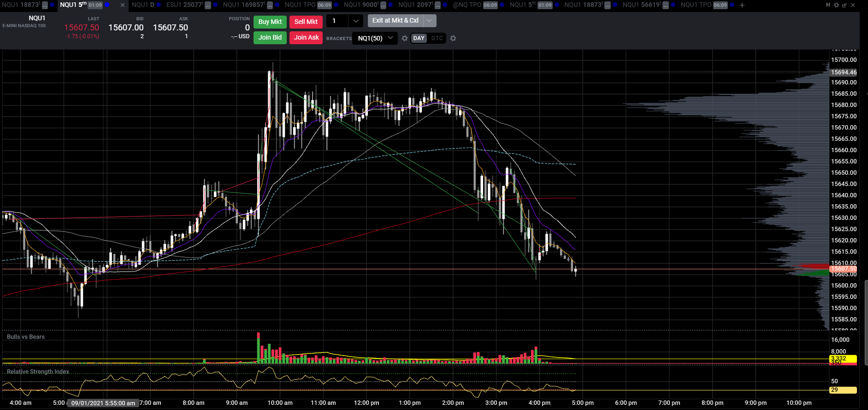
Task: Click Exit at Mkt & Cxl button
Action: click(396, 21)
